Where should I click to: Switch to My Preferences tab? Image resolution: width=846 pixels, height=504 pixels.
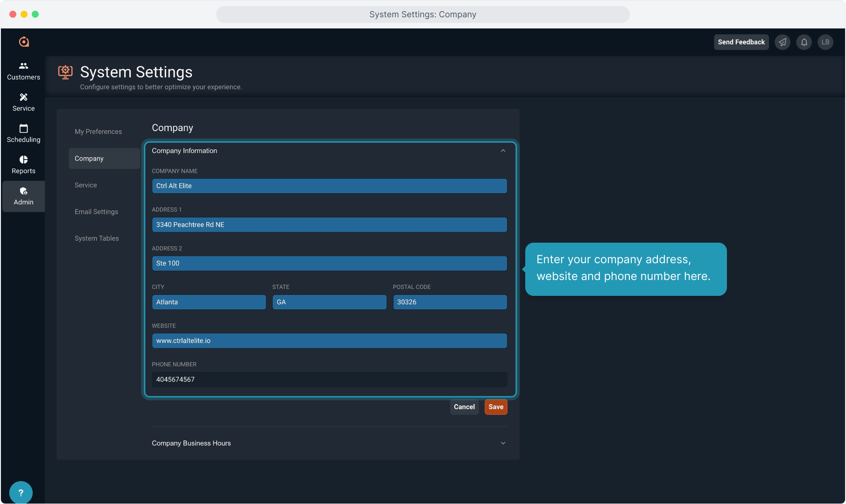(98, 132)
